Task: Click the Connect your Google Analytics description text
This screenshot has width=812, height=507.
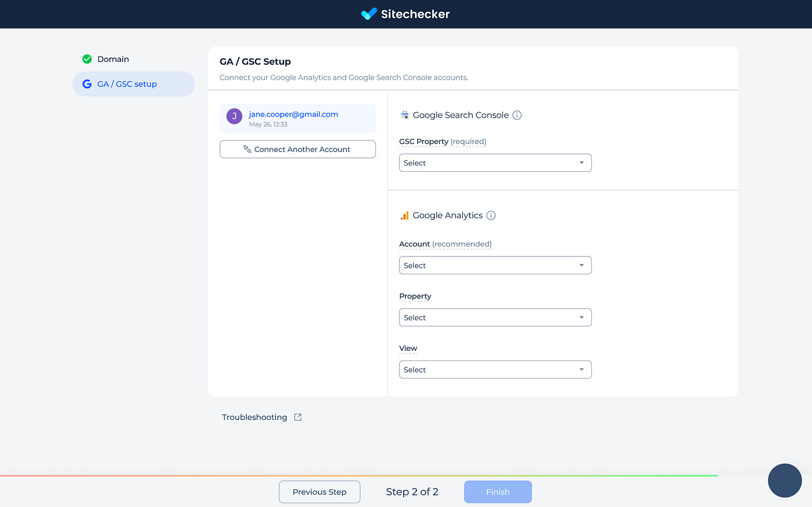Action: (x=344, y=78)
